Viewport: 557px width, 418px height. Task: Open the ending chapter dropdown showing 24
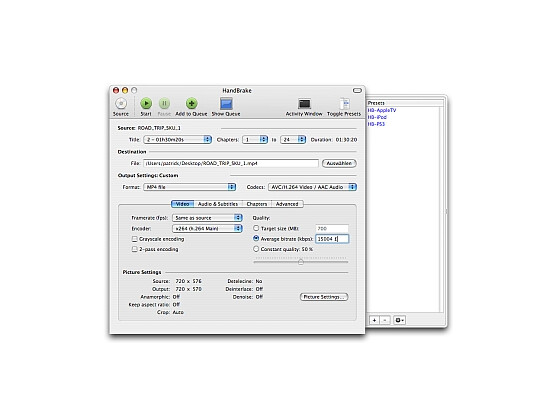(x=293, y=140)
